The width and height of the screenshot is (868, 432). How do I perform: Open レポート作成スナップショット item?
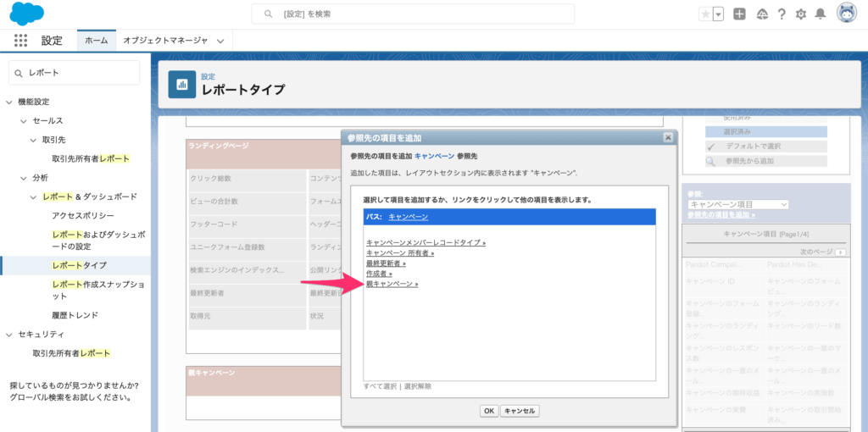[98, 291]
